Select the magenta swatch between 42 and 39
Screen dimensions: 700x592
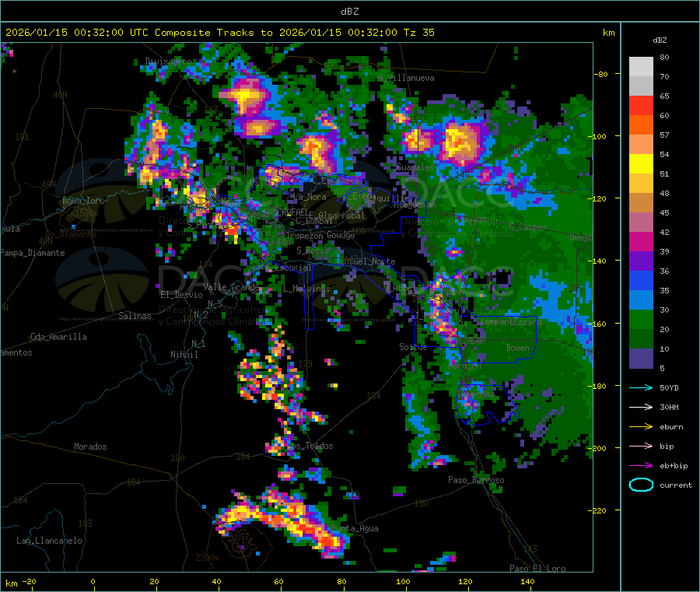pos(641,241)
